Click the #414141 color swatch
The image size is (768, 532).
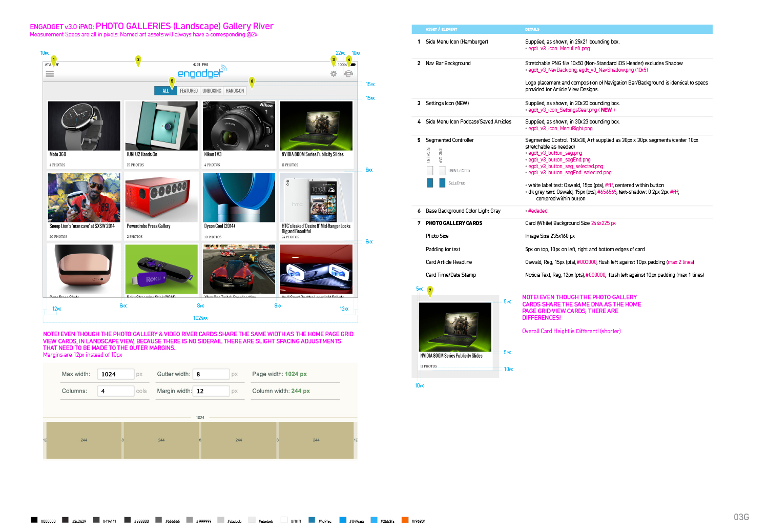[96, 520]
